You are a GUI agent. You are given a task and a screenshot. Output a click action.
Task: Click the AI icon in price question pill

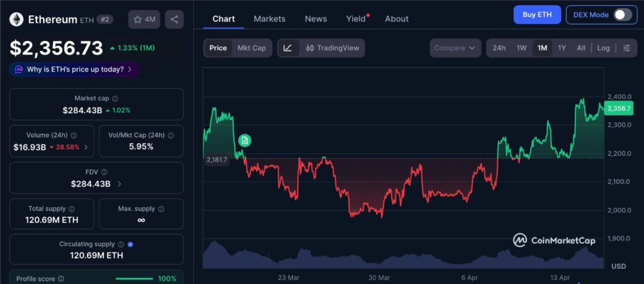18,69
